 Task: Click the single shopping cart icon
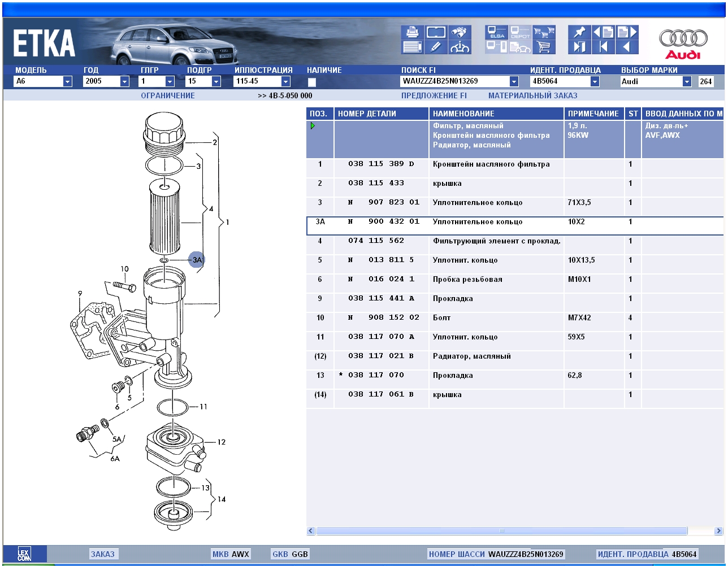point(544,47)
